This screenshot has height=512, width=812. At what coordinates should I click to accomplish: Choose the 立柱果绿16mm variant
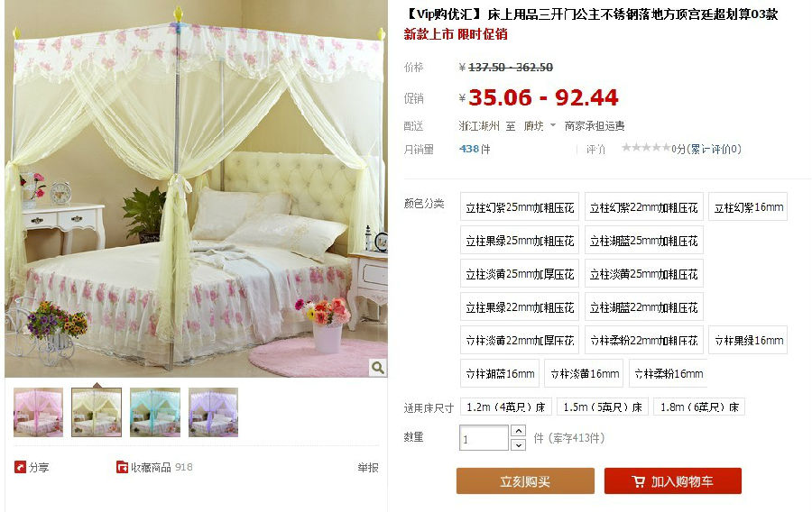pos(748,341)
